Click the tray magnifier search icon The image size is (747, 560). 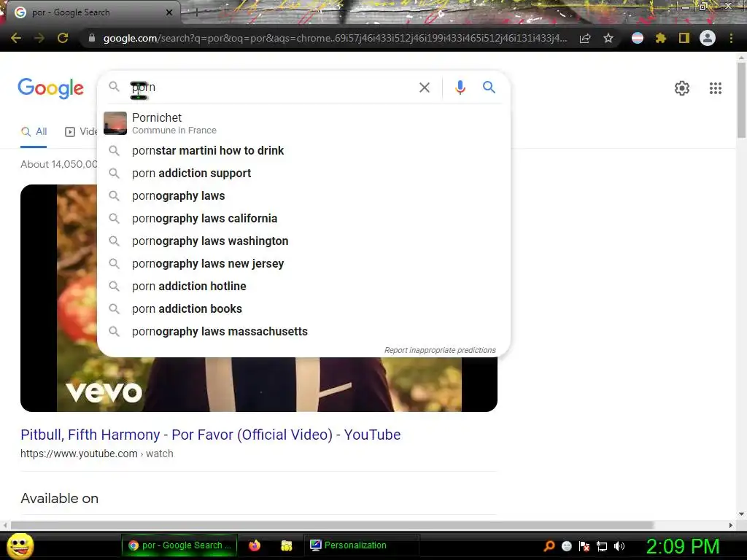coord(549,546)
